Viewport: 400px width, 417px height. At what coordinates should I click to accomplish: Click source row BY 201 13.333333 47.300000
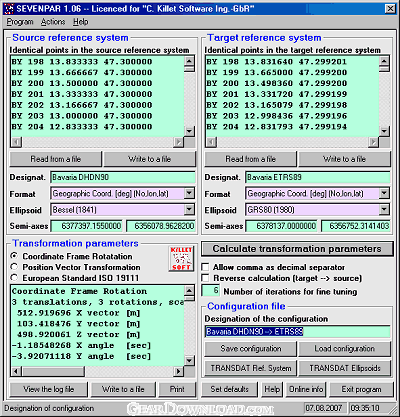click(82, 94)
